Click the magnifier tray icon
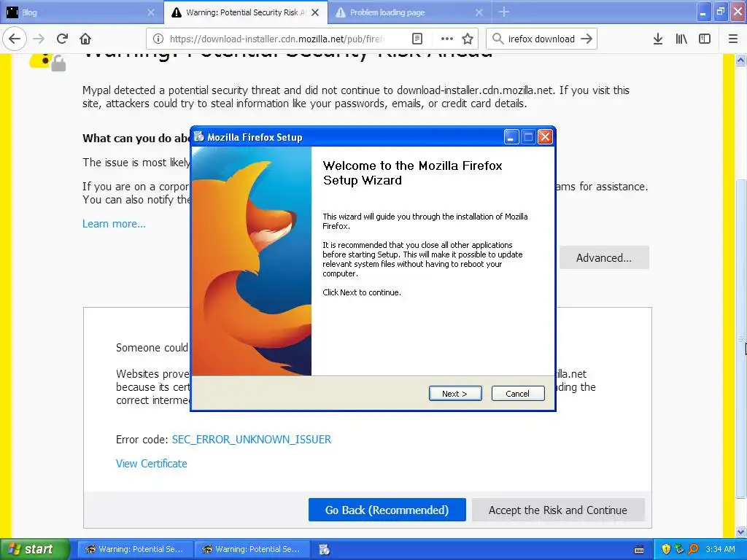This screenshot has width=747, height=560. click(x=694, y=549)
